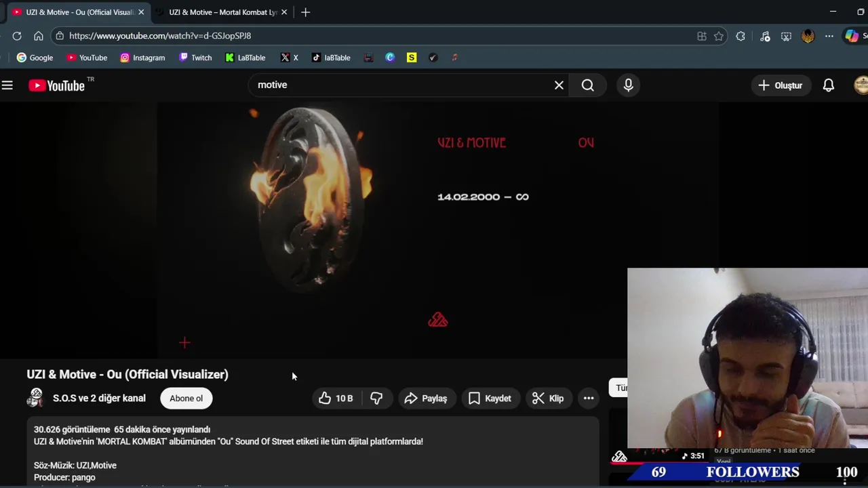Dislike the video with thumbs down

click(376, 398)
